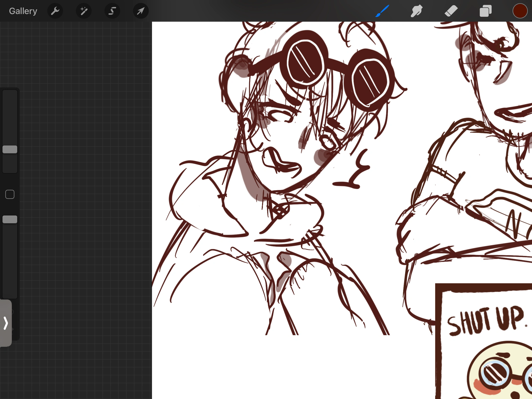Switch to the active brush tab indicator
This screenshot has height=399, width=532.
coord(382,11)
